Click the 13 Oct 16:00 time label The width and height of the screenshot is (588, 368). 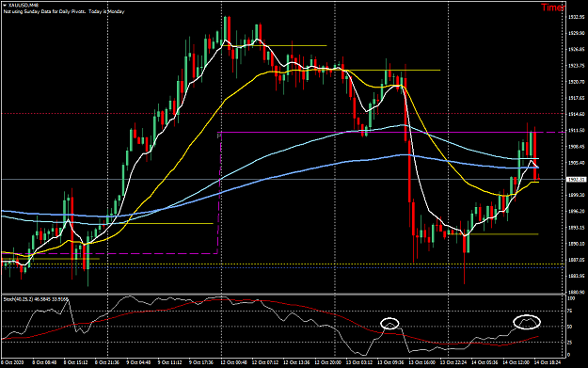[x=421, y=362]
